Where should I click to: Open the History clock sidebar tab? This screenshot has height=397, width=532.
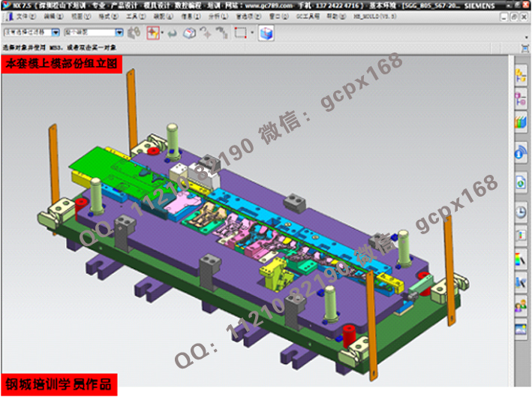coord(521,212)
